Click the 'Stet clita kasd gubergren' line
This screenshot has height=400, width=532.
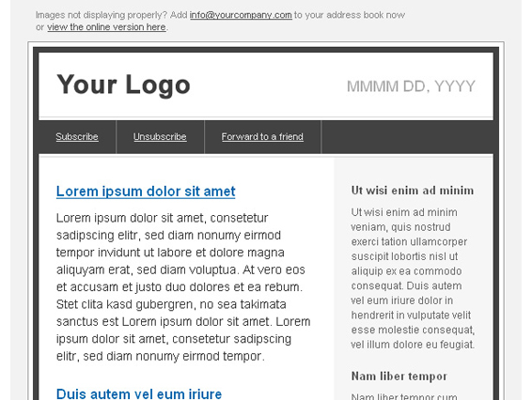click(171, 304)
